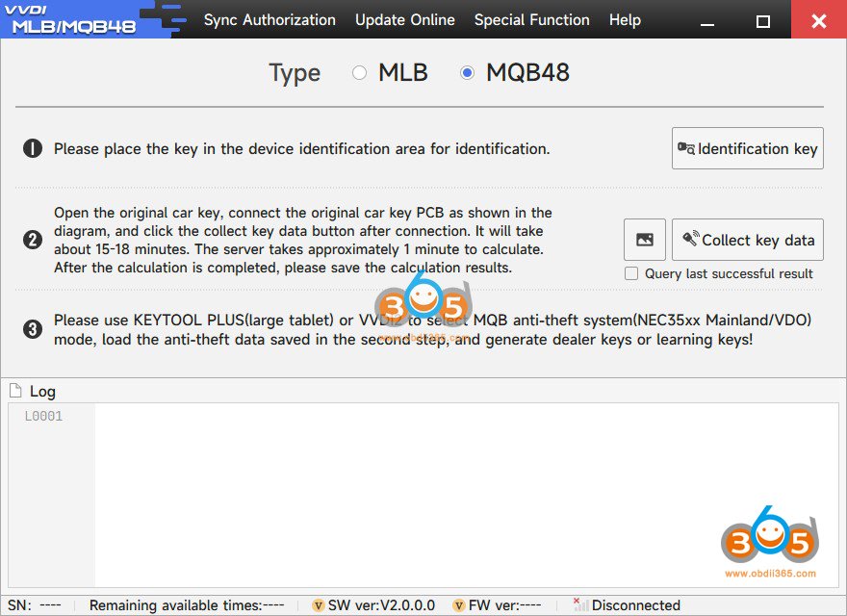Click the step 3 number icon
Screen dimensions: 847x616
click(x=33, y=329)
